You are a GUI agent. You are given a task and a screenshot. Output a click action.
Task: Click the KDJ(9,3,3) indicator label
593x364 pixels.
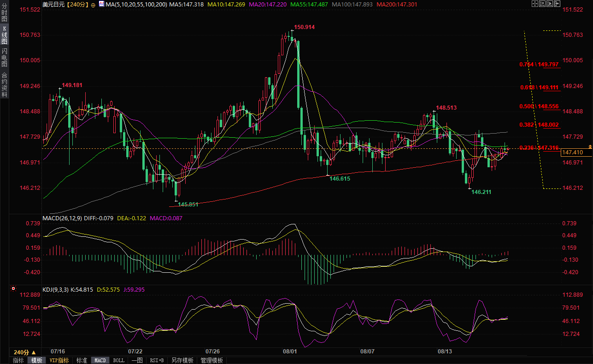tap(55, 289)
